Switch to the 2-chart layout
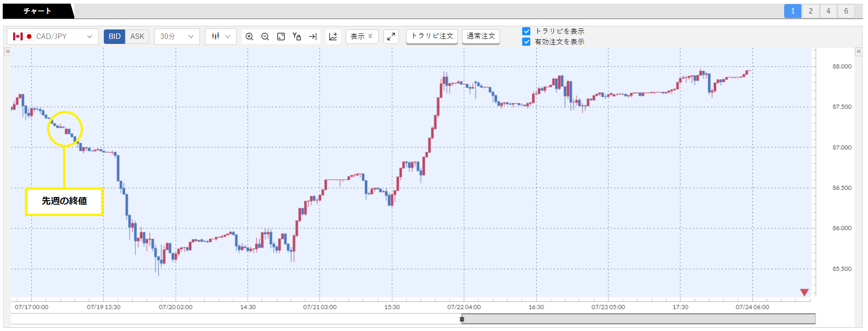868x331 pixels. (x=810, y=11)
